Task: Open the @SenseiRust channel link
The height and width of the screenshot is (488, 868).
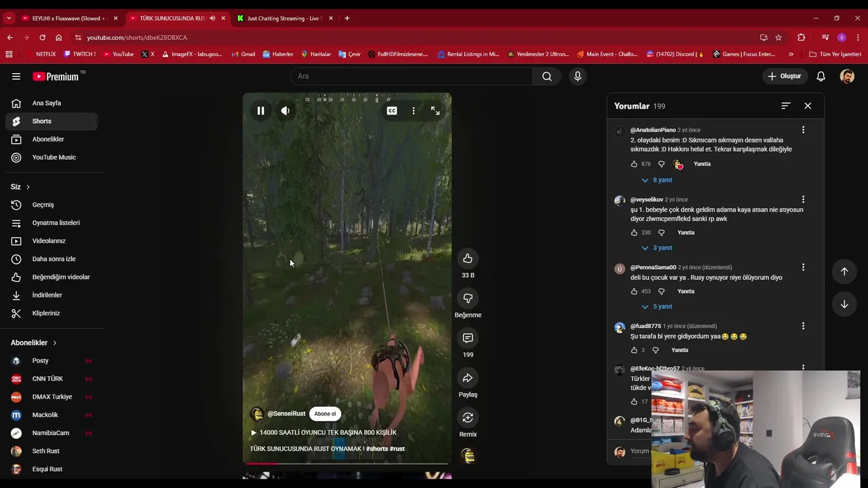Action: [286, 413]
